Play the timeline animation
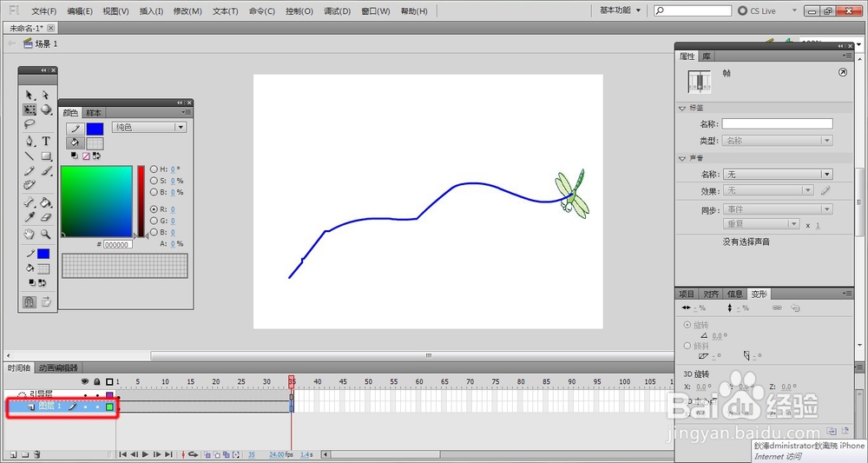This screenshot has height=463, width=868. (146, 454)
